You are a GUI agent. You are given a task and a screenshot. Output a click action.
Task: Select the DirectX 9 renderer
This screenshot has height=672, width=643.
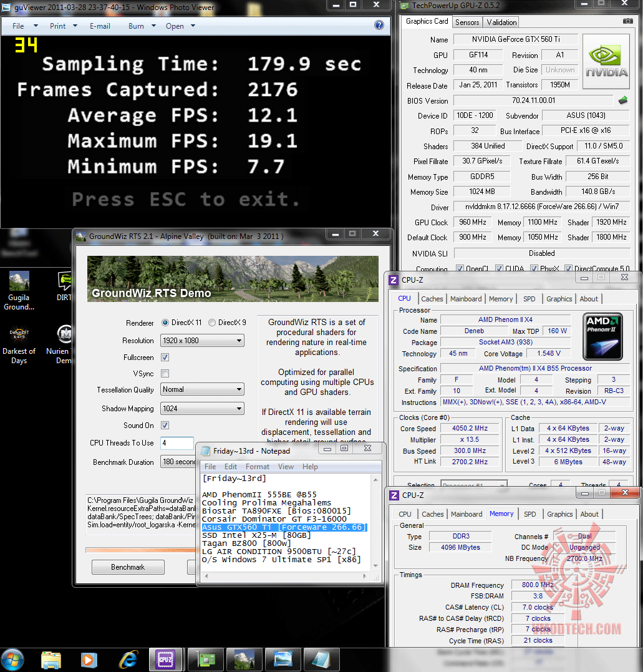pyautogui.click(x=211, y=323)
